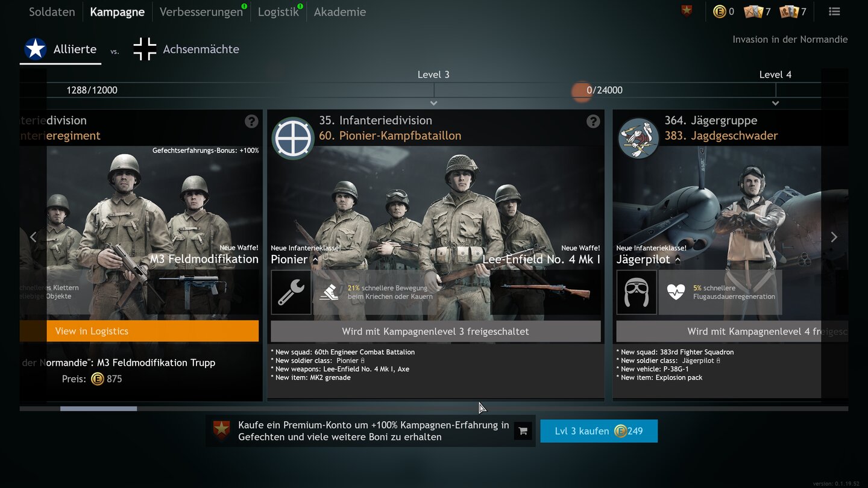Open the soldier order cards icon
868x488 pixels.
click(790, 11)
